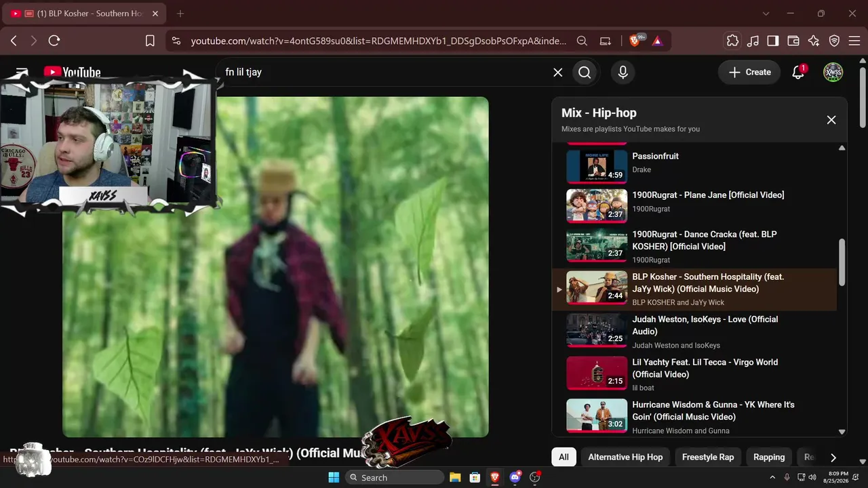868x488 pixels.
Task: Click the video player
Action: click(275, 267)
